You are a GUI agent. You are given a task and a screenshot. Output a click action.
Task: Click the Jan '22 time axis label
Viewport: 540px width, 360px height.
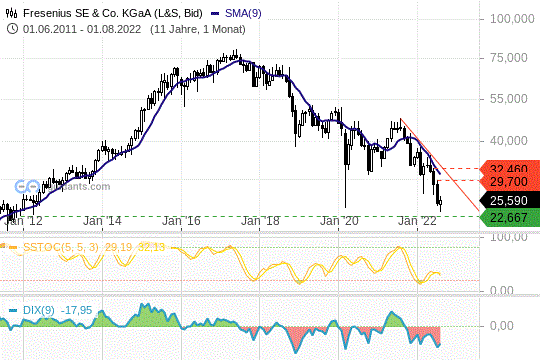click(417, 221)
